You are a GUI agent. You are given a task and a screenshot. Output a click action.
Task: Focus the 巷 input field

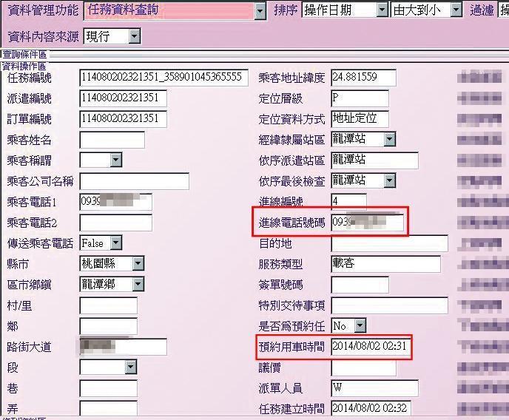(x=109, y=388)
